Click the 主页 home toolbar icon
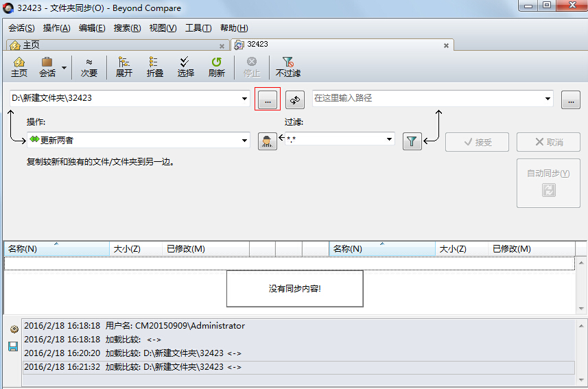 coord(19,67)
